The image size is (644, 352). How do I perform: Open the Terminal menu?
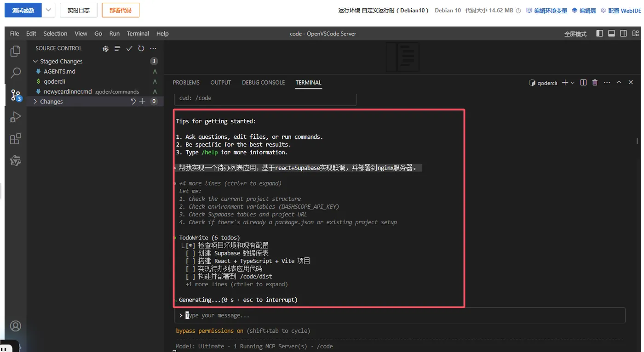[x=138, y=34]
